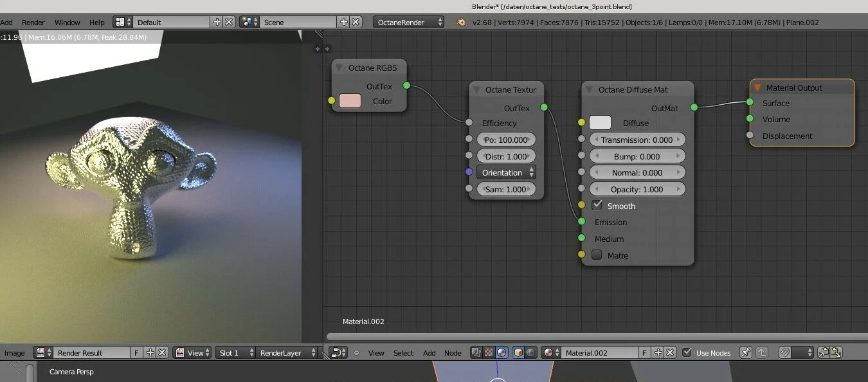Delete the Default screen layout
The height and width of the screenshot is (382, 868).
(x=229, y=22)
